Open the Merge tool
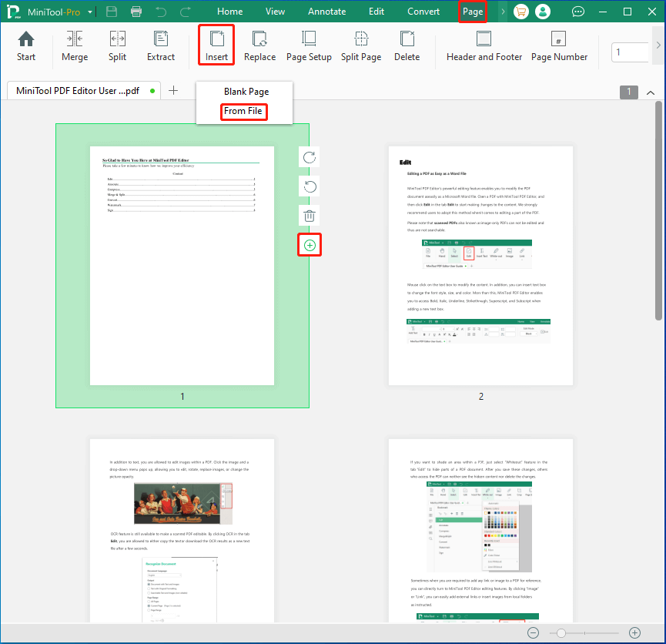This screenshot has height=644, width=666. [x=75, y=46]
